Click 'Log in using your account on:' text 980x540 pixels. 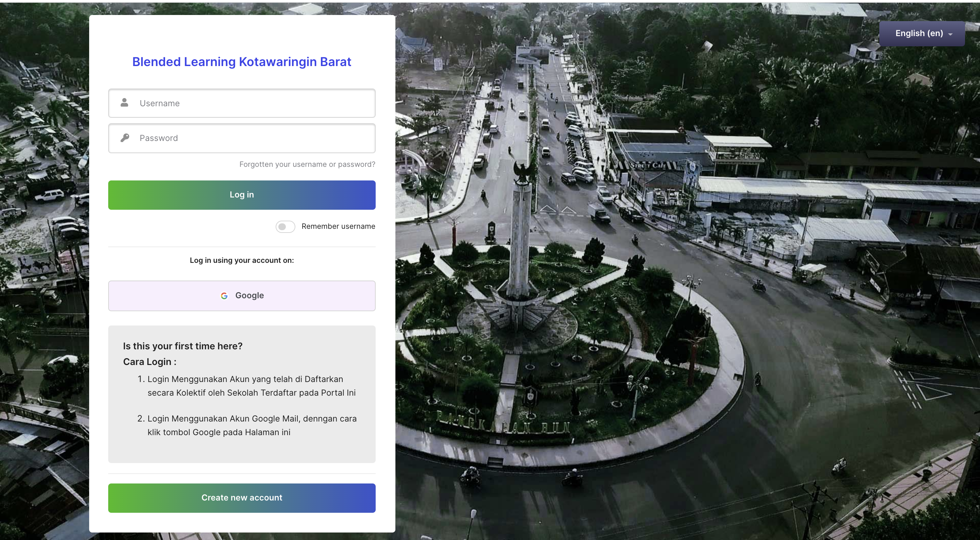coord(242,260)
